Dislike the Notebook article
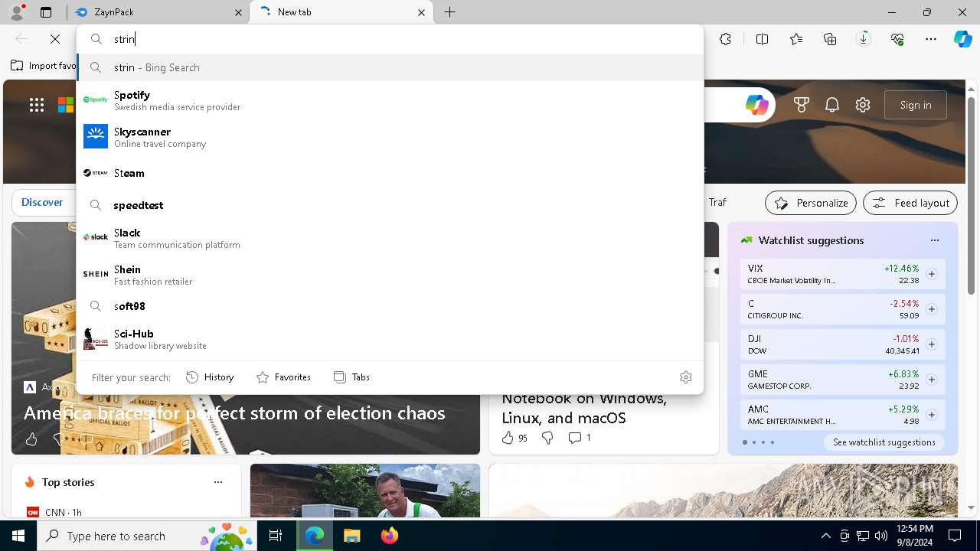 [547, 438]
